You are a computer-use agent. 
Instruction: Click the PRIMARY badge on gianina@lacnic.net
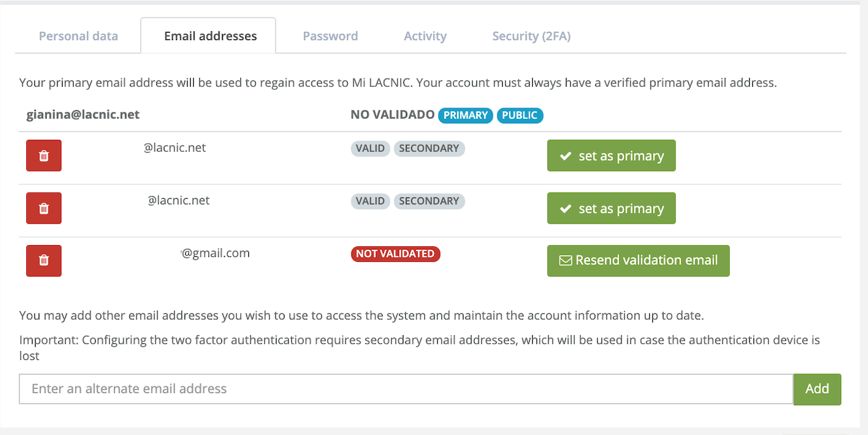[x=465, y=115]
